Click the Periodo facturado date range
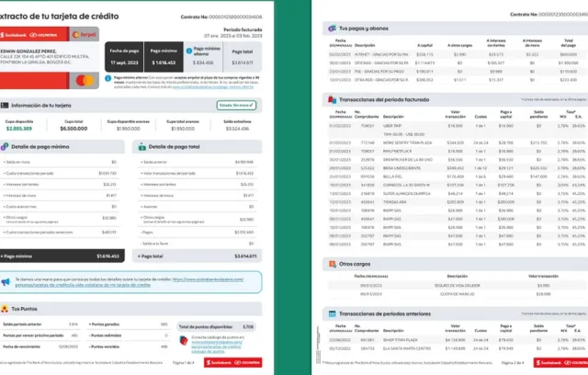Viewport: 588px width, 375px height. [x=232, y=36]
